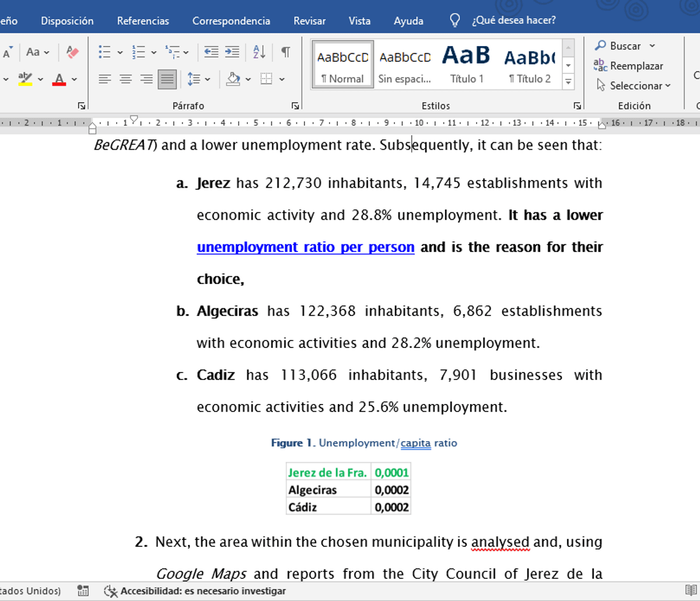This screenshot has width=700, height=601.
Task: Toggle show paragraph marks pilcrow
Action: [x=286, y=52]
